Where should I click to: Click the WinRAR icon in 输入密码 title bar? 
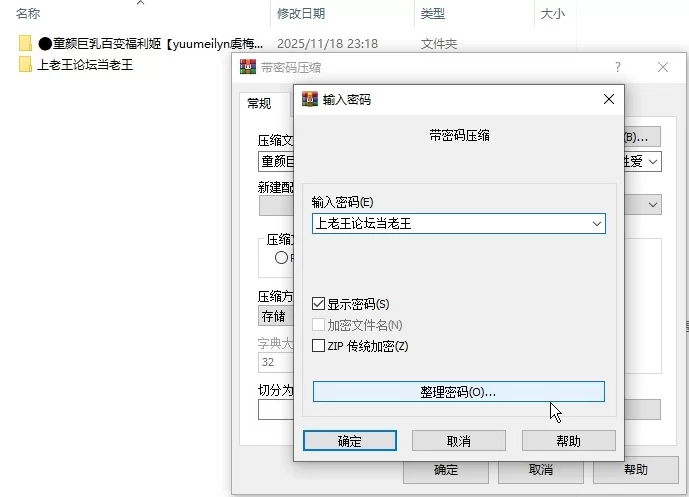click(310, 99)
